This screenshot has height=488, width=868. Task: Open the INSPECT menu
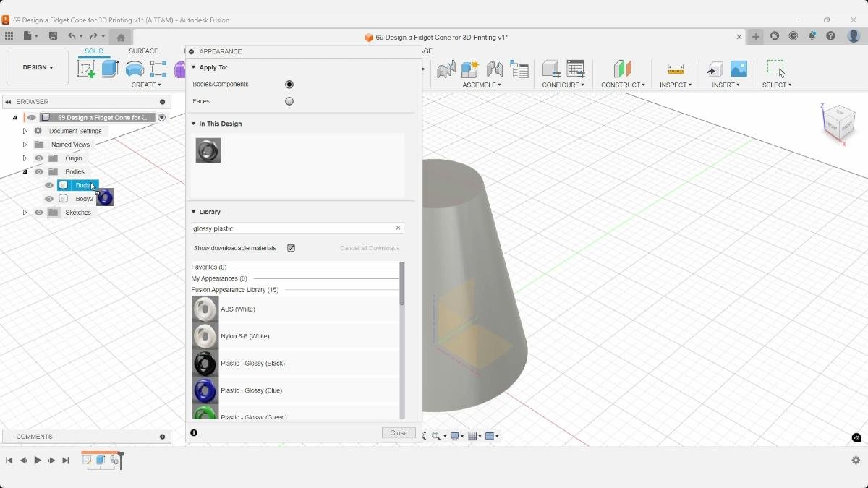point(676,85)
